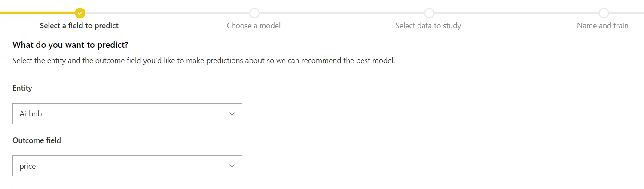Open the Outcome field dropdown showing price
Screen dimensions: 644x189
tap(127, 166)
